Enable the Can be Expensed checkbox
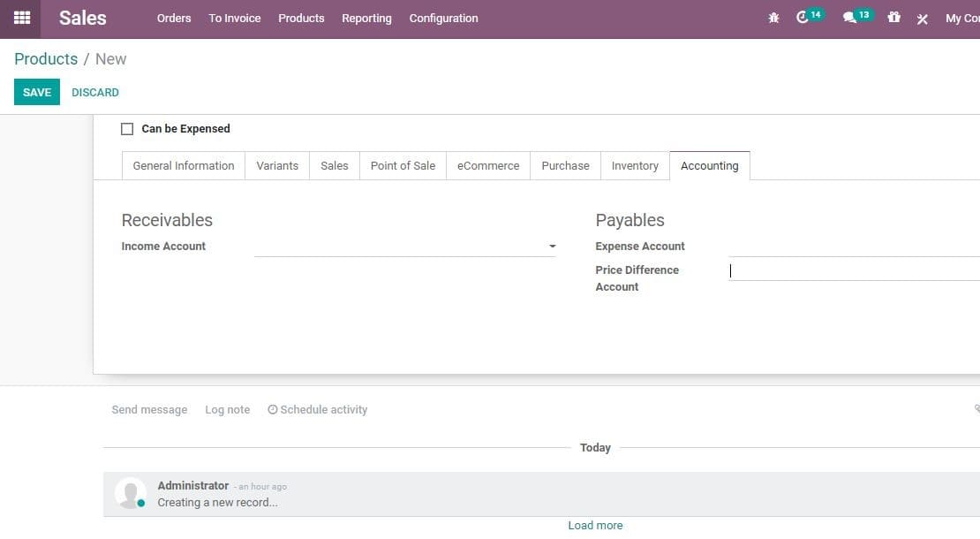The height and width of the screenshot is (539, 980). tap(127, 128)
